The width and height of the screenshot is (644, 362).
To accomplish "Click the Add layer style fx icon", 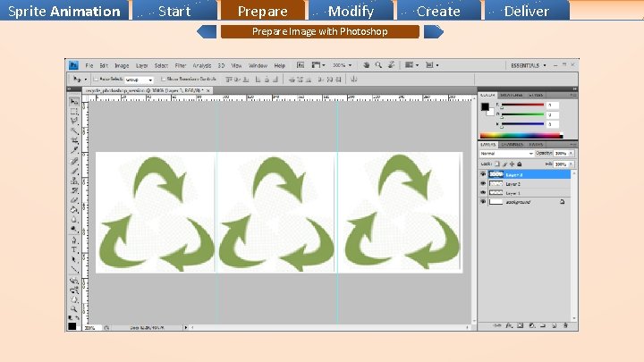I will coord(509,325).
